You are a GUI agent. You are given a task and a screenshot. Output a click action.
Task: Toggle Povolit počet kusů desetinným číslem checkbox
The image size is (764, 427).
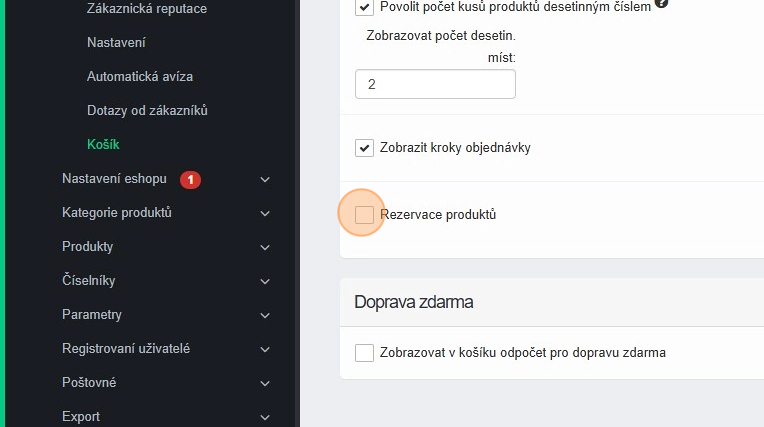pyautogui.click(x=364, y=7)
